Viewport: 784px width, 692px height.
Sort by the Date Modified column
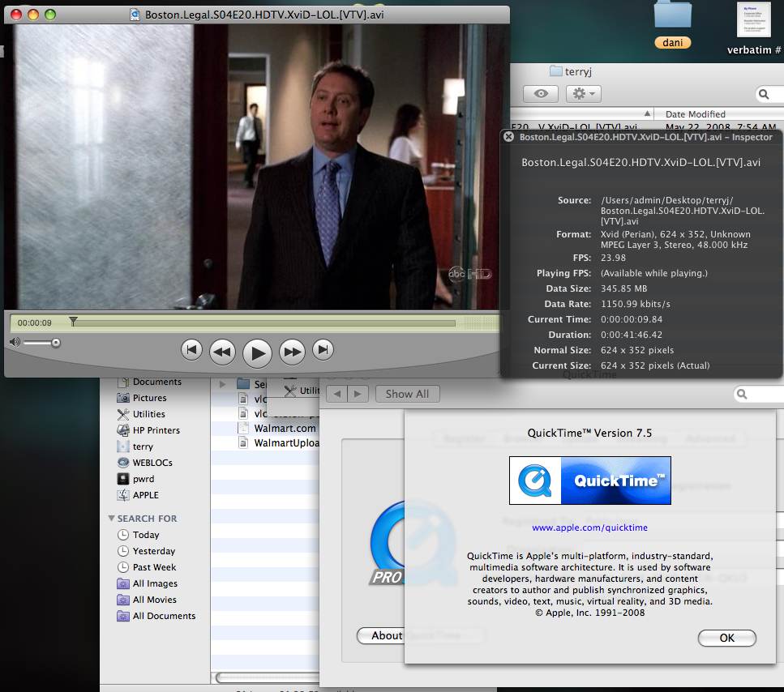tap(695, 114)
